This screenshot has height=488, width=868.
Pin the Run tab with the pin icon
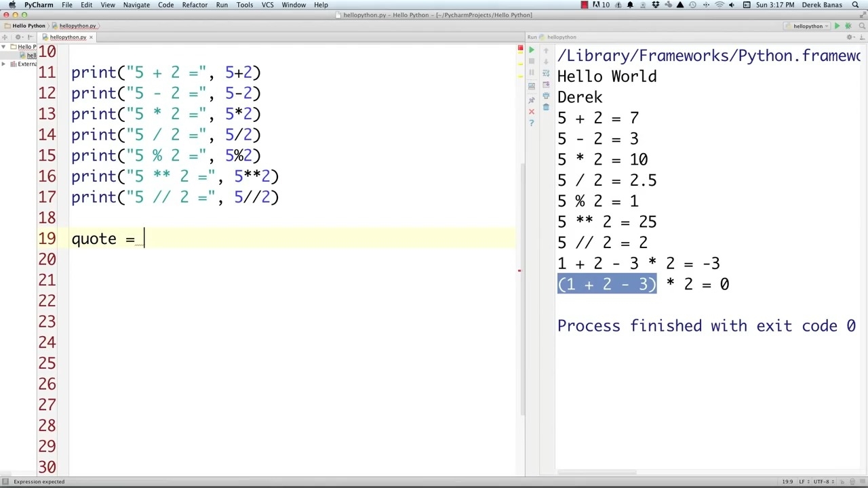(532, 100)
